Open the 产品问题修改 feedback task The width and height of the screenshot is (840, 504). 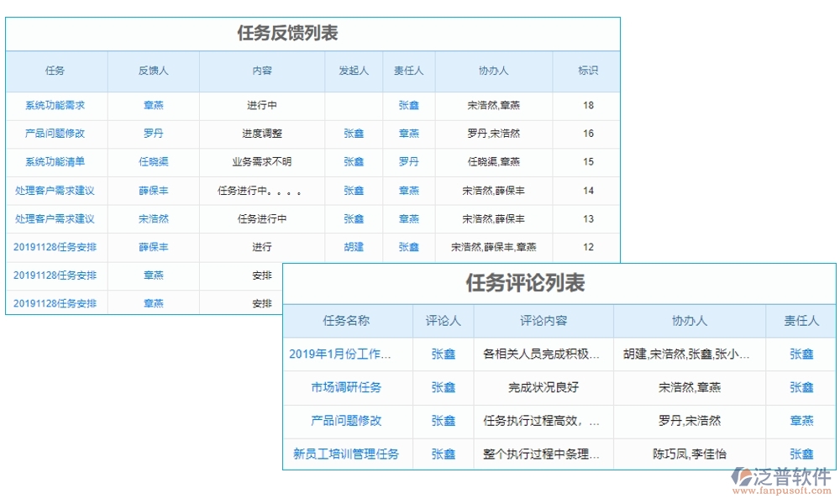pyautogui.click(x=55, y=134)
